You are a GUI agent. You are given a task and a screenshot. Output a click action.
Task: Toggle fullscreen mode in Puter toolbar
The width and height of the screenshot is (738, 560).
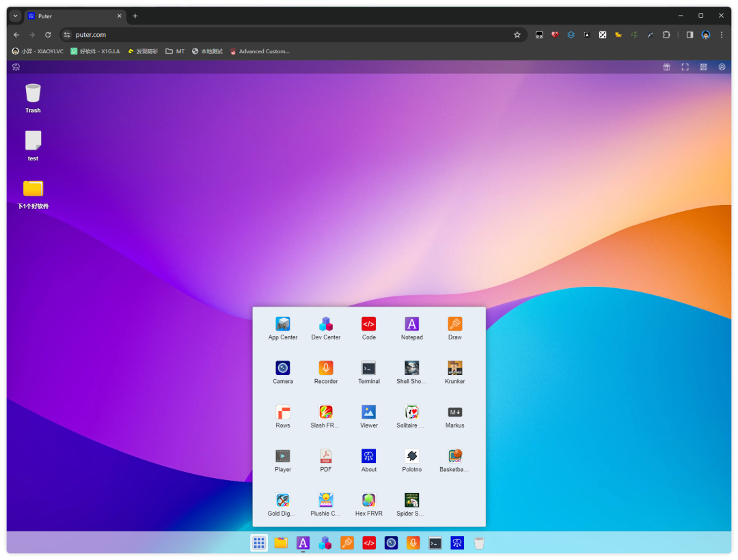(685, 67)
